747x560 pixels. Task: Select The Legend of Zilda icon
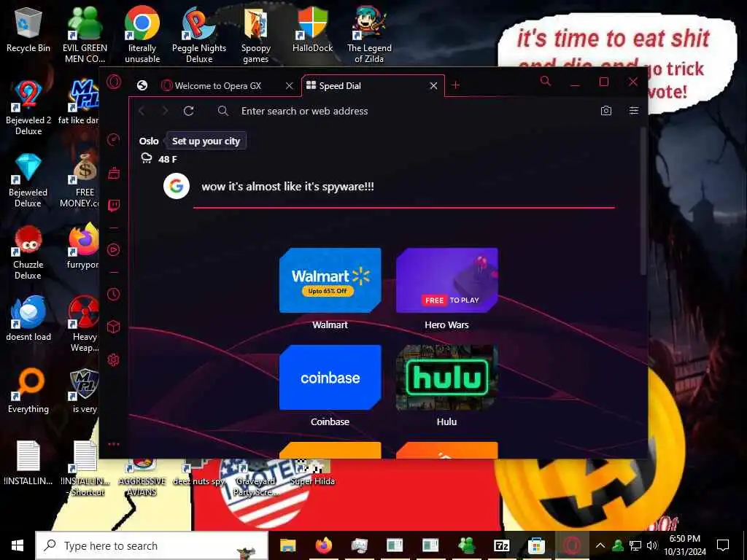coord(369,35)
